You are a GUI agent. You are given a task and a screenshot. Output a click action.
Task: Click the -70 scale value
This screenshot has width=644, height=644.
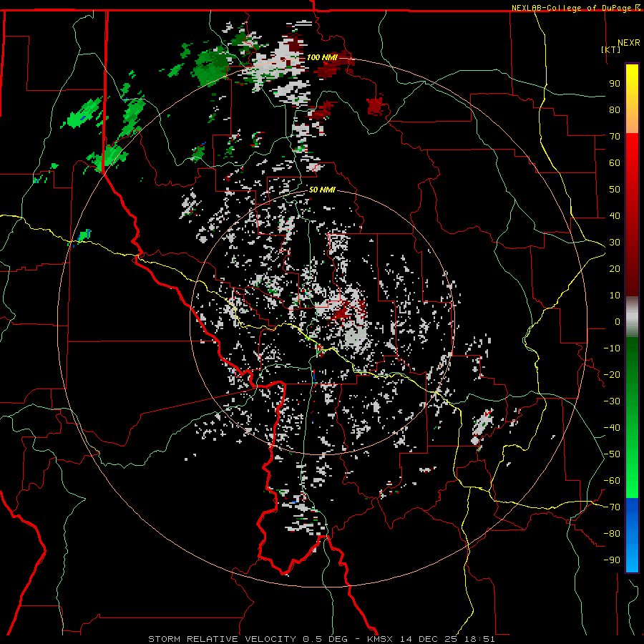coord(612,507)
